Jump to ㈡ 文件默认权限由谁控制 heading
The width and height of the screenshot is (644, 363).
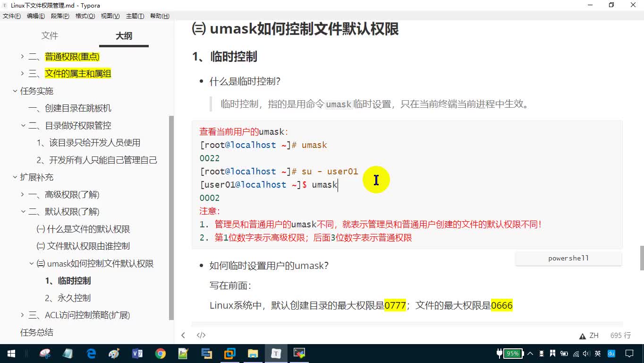(83, 246)
